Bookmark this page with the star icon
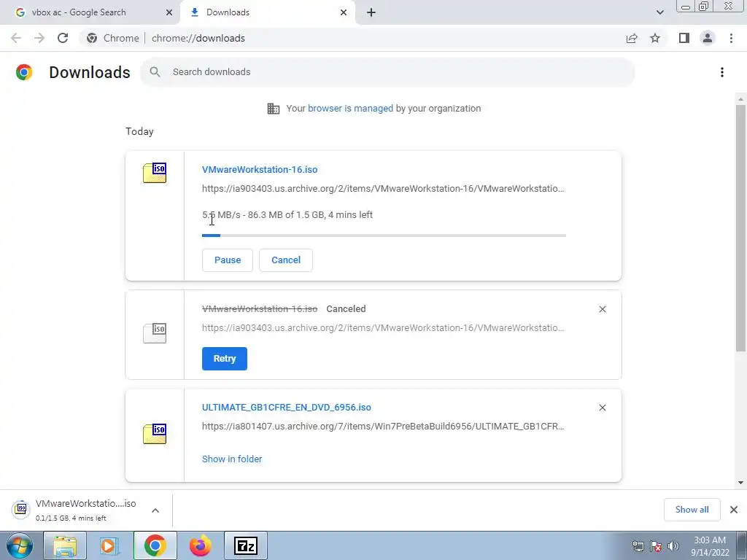 655,38
